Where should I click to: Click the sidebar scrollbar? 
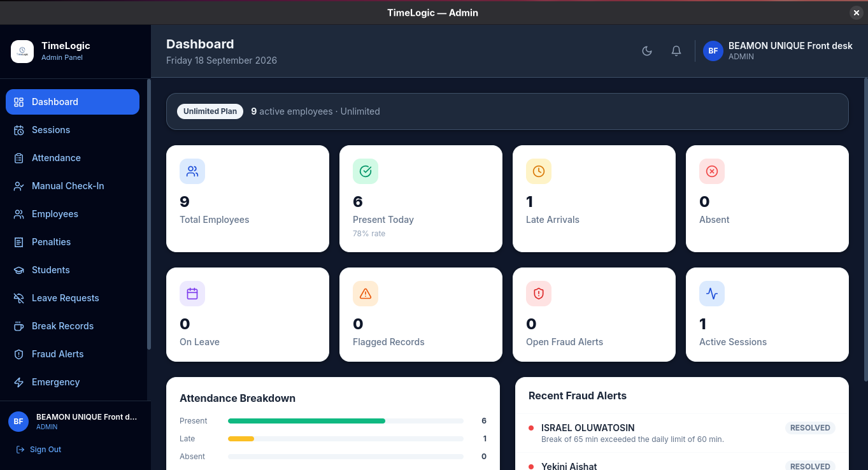pos(149,214)
